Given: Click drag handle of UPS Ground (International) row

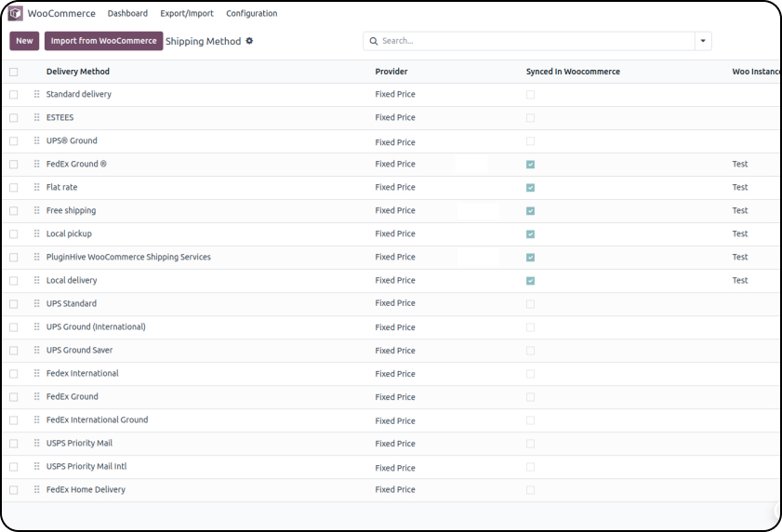Looking at the screenshot, I should (37, 326).
